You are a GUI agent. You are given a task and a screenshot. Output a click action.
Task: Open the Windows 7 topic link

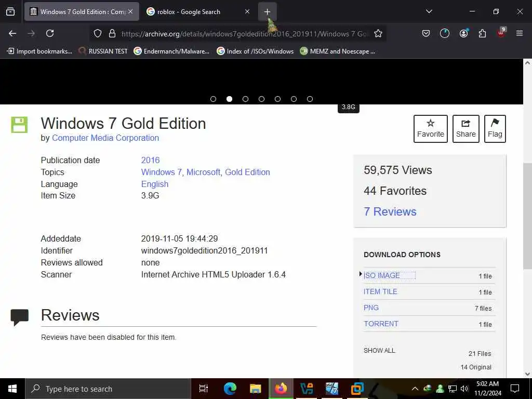click(162, 172)
